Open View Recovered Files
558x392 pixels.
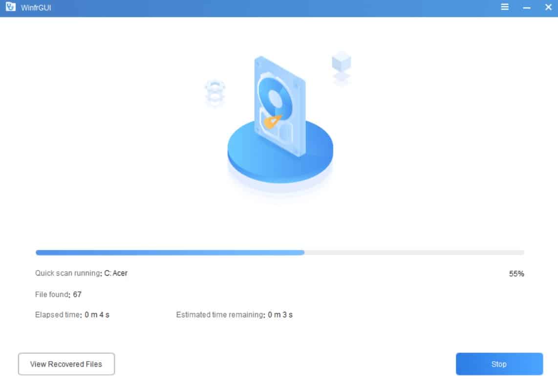tap(66, 364)
